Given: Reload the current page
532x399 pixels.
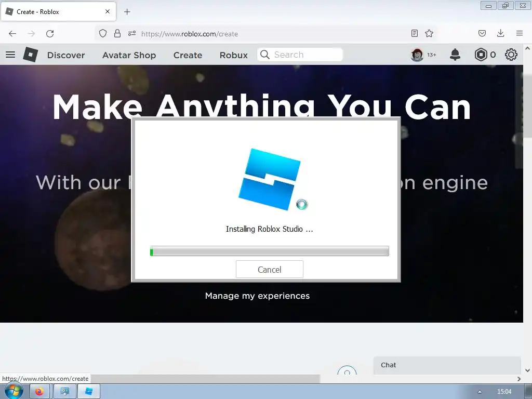Looking at the screenshot, I should pyautogui.click(x=50, y=34).
